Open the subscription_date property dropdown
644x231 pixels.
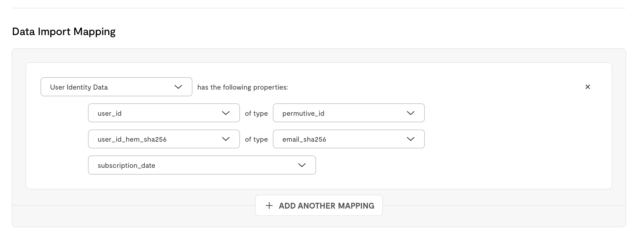click(202, 165)
